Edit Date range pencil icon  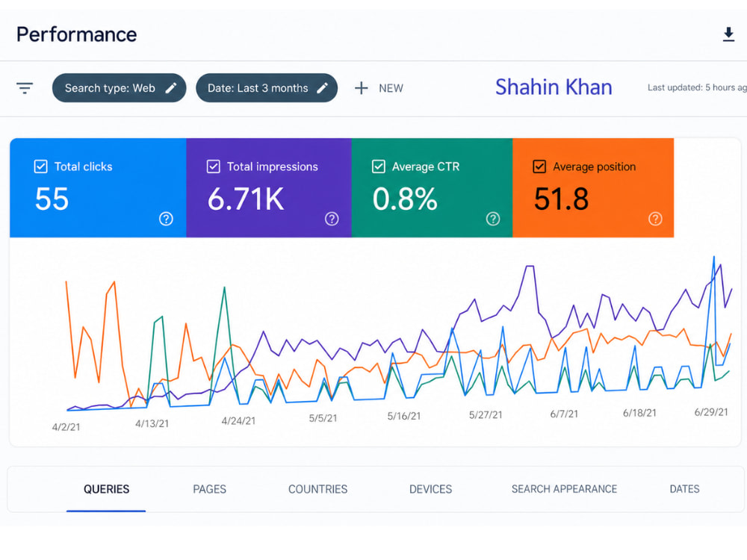coord(323,88)
